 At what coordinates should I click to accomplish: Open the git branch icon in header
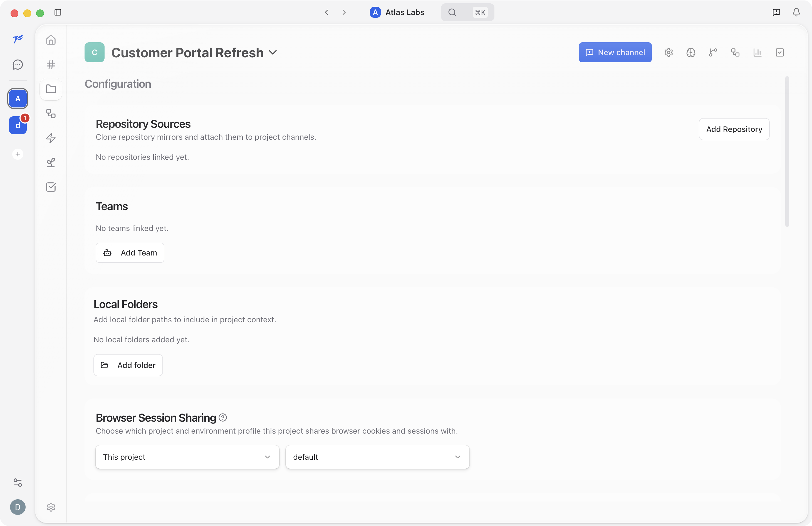click(713, 52)
